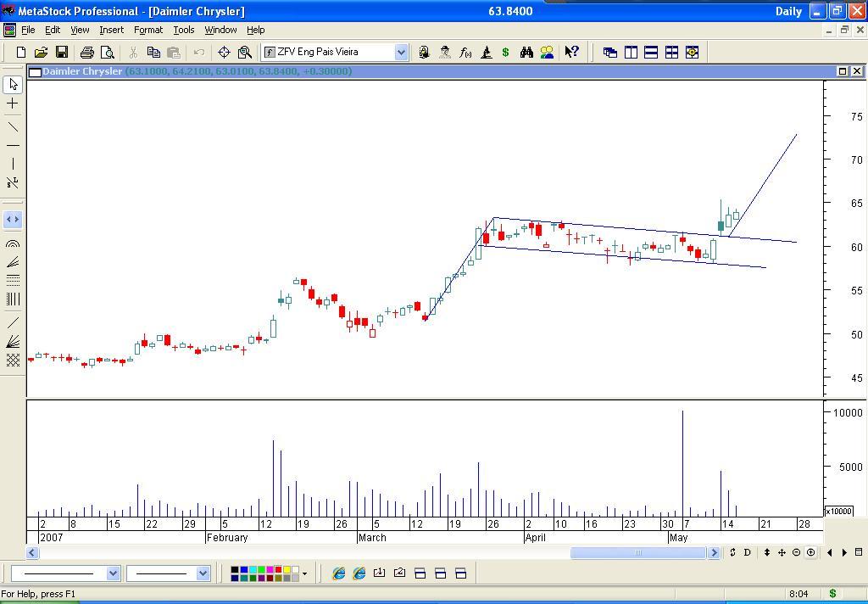Tile windows in grid icon

click(x=671, y=52)
